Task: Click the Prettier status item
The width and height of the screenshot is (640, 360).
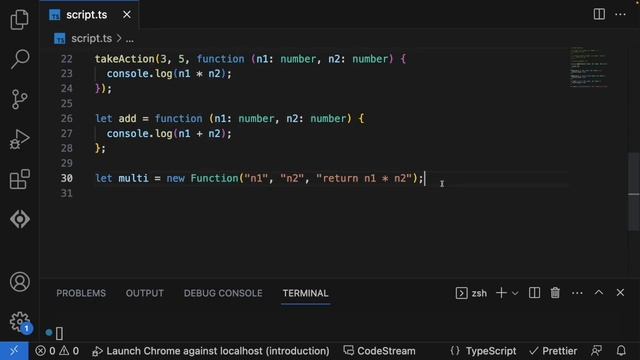Action: 553,351
